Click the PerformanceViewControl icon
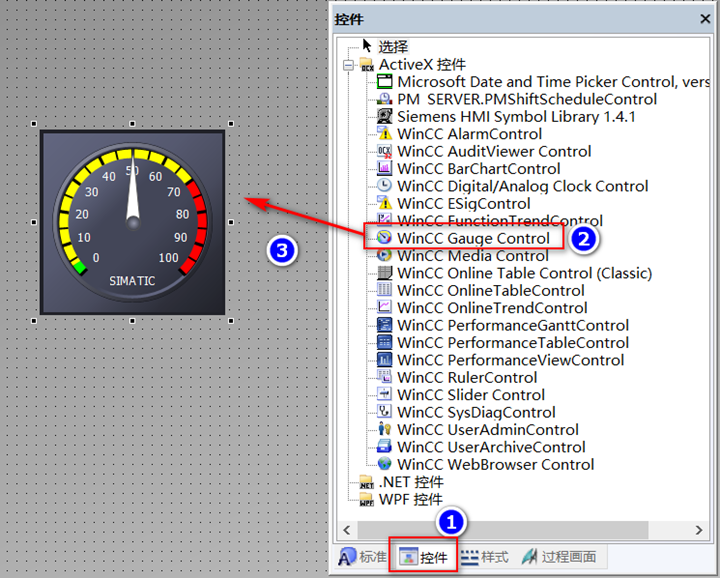Viewport: 720px width, 578px height. pyautogui.click(x=384, y=360)
